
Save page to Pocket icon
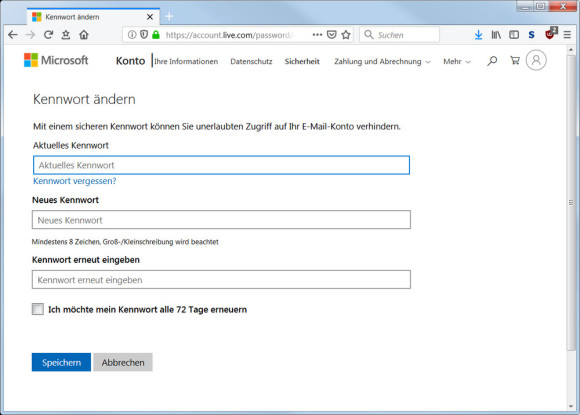pos(332,35)
